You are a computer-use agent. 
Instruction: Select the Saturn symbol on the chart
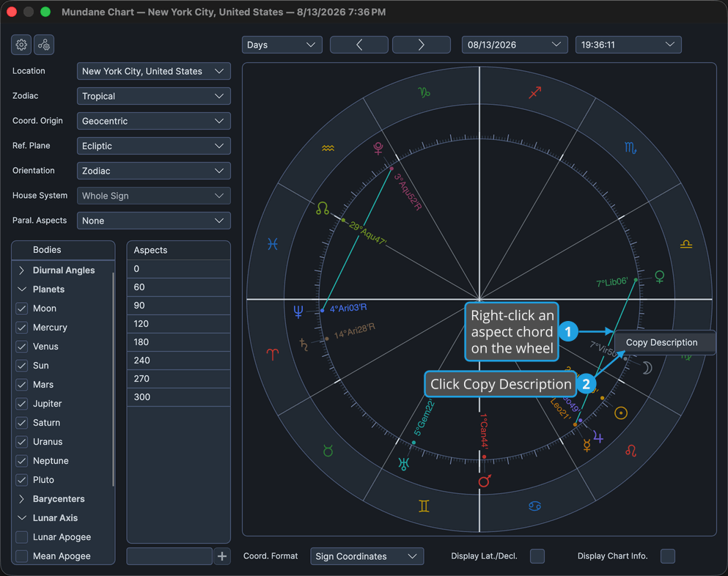[304, 345]
